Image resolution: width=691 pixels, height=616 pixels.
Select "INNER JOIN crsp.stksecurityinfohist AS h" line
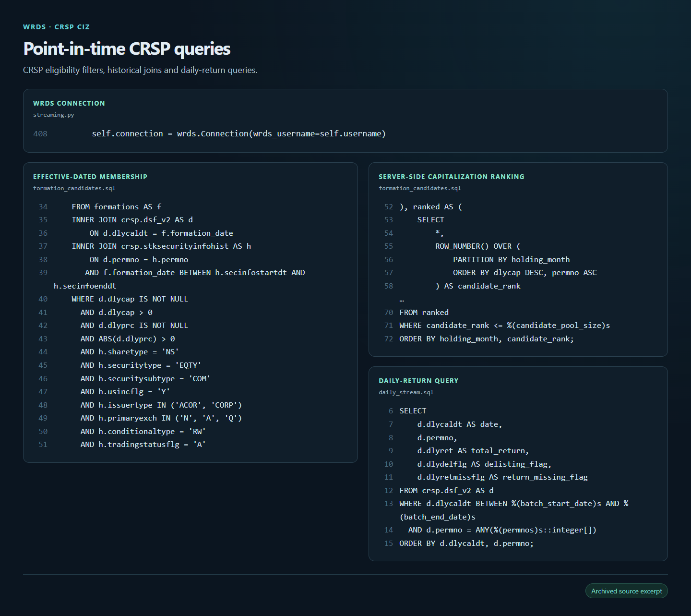(x=161, y=246)
